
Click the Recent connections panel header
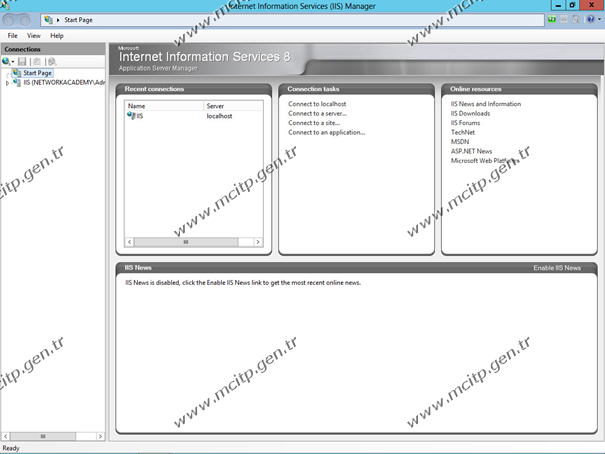point(194,89)
